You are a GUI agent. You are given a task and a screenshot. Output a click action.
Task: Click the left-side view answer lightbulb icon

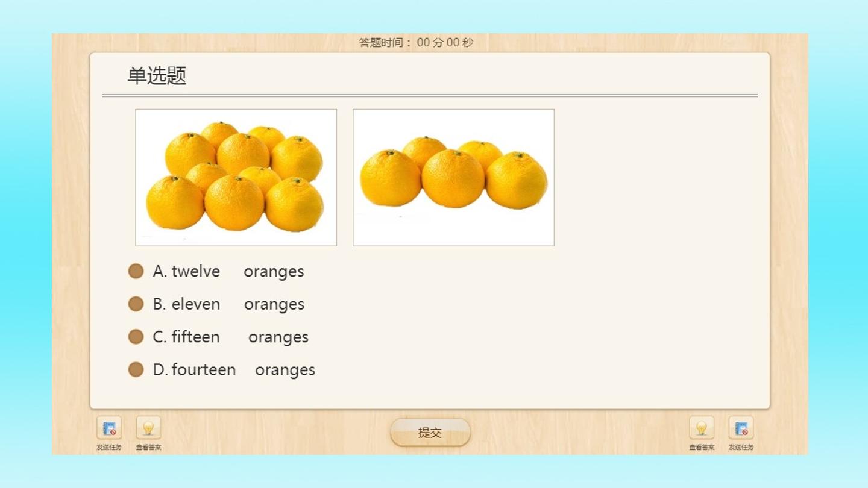[148, 428]
